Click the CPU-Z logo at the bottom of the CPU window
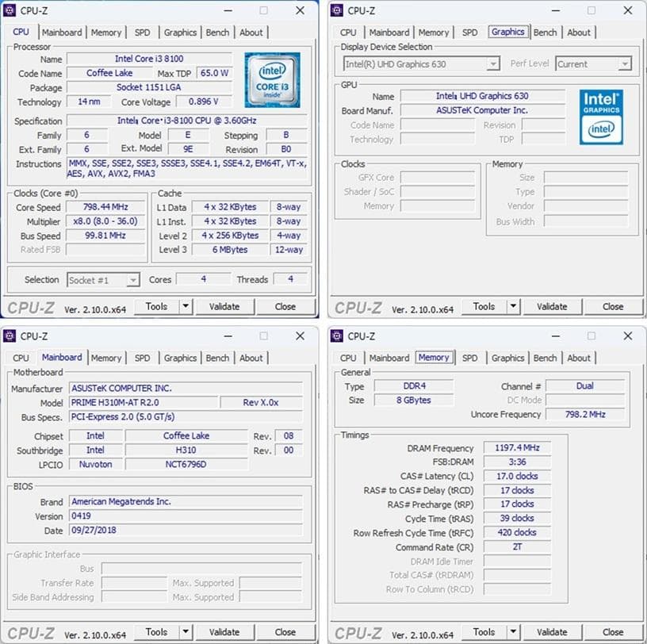Image resolution: width=647 pixels, height=644 pixels. click(x=30, y=307)
